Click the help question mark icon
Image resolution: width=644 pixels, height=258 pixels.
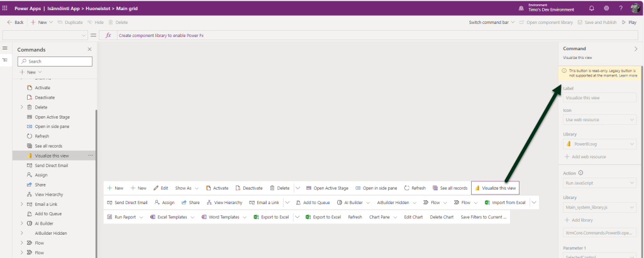coord(621,8)
